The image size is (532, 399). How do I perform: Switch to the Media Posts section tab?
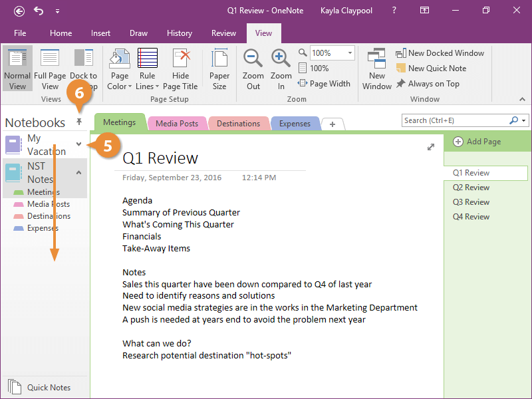[x=176, y=124]
